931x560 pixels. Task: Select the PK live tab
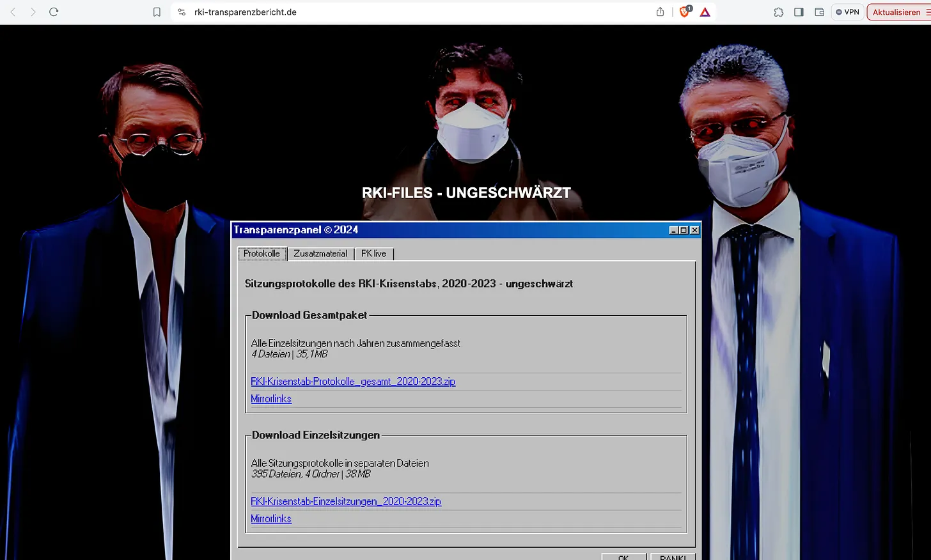374,254
